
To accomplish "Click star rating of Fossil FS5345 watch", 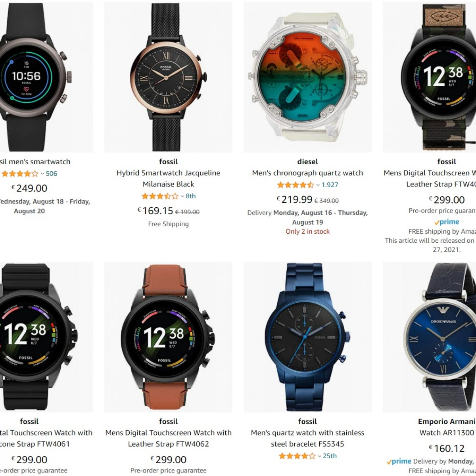I will (x=297, y=456).
